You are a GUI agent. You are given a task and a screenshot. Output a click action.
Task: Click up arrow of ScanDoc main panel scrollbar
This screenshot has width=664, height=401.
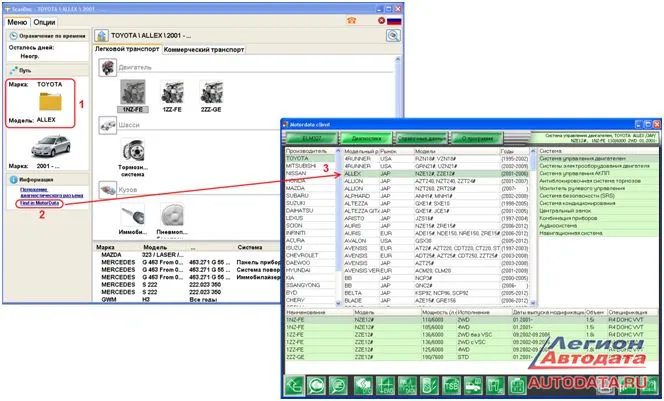[398, 60]
